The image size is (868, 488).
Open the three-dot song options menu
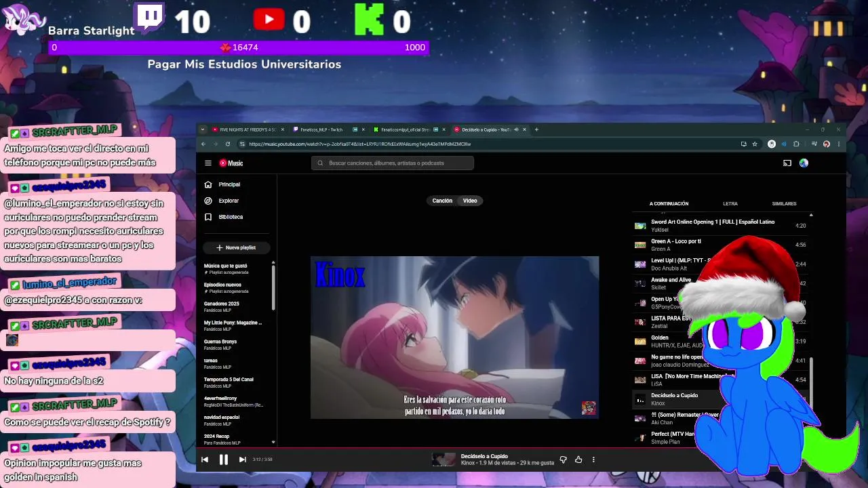coord(593,460)
